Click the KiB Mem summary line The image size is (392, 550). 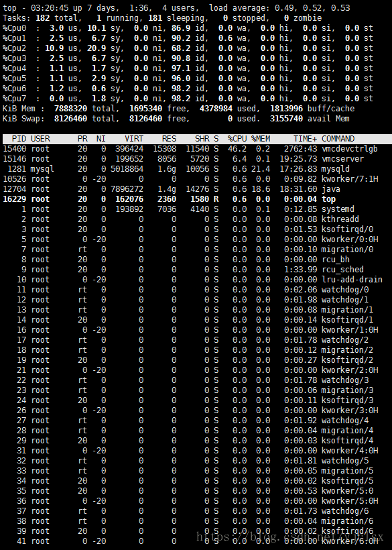[x=179, y=109]
